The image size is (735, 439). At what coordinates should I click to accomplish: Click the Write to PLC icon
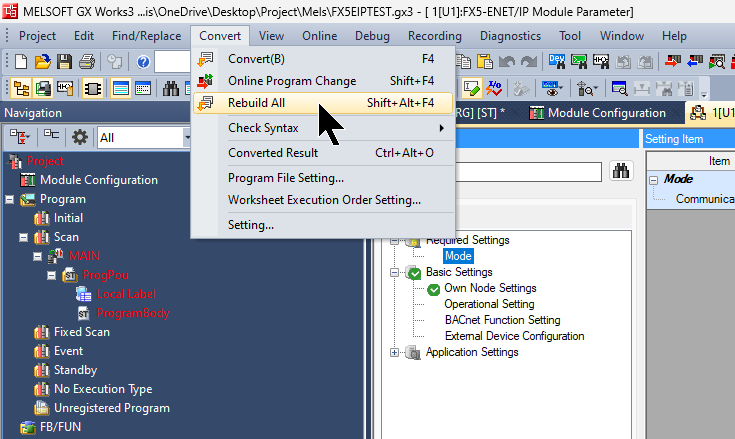(x=669, y=62)
